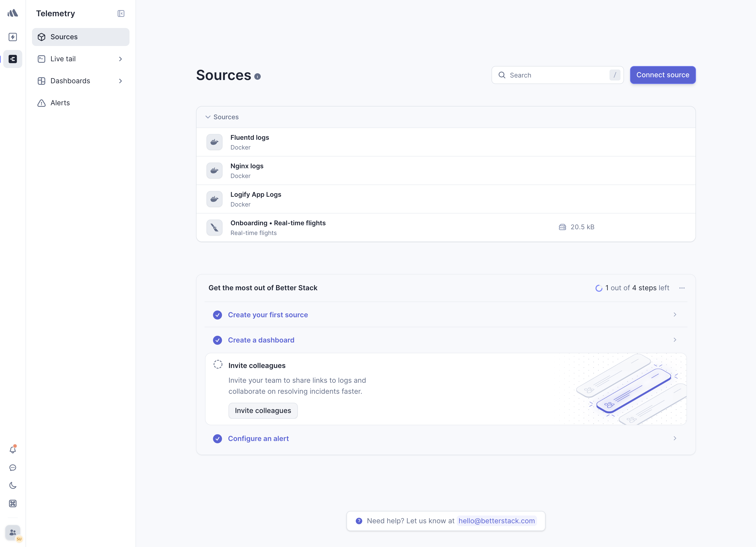This screenshot has width=756, height=547.
Task: Click the completed checkmark on Create your first source
Action: 218,315
